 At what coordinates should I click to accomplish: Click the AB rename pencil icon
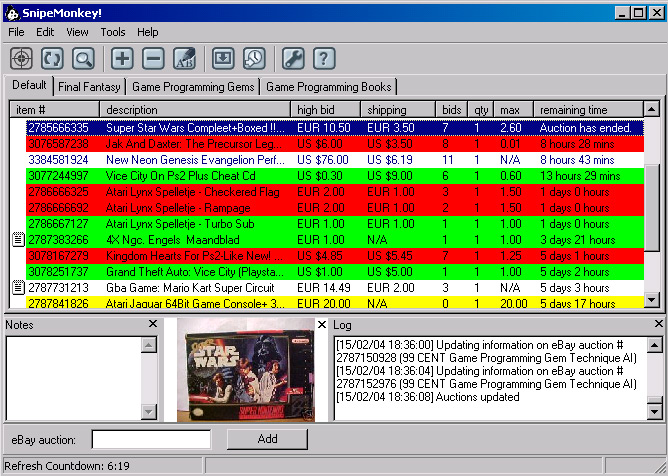184,58
